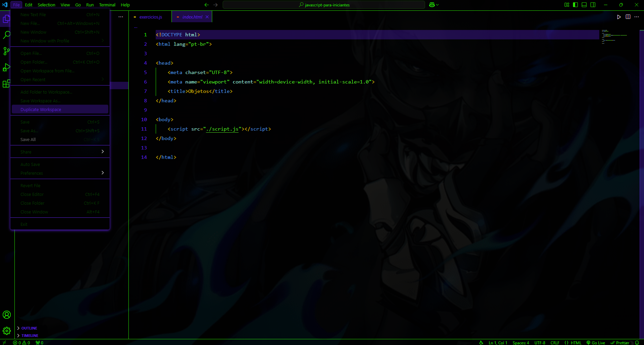644x345 pixels.
Task: Toggle Auto Save in File menu
Action: 60,164
